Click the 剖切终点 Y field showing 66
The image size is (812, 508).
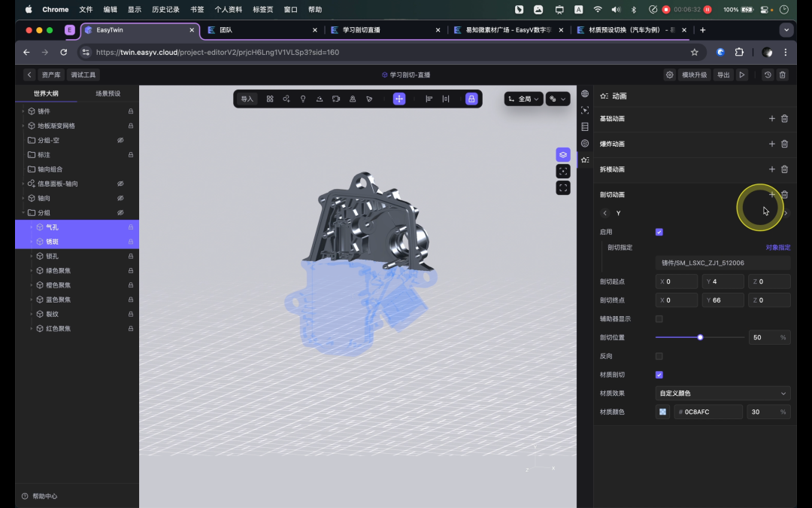[x=723, y=300]
